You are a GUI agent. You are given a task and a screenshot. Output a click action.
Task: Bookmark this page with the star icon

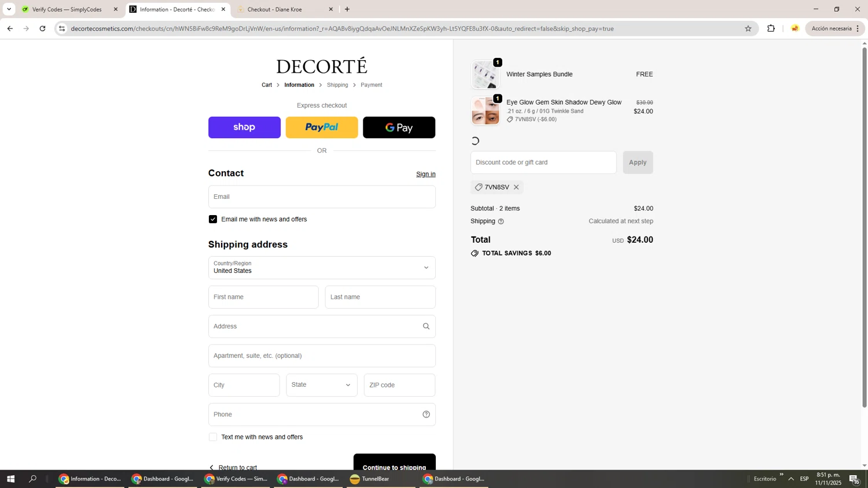[748, 28]
